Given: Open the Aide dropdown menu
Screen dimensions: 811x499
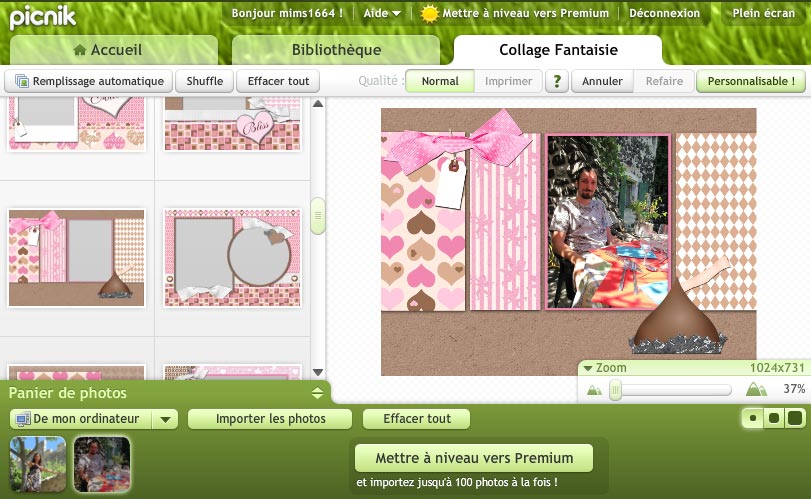Looking at the screenshot, I should (x=382, y=13).
